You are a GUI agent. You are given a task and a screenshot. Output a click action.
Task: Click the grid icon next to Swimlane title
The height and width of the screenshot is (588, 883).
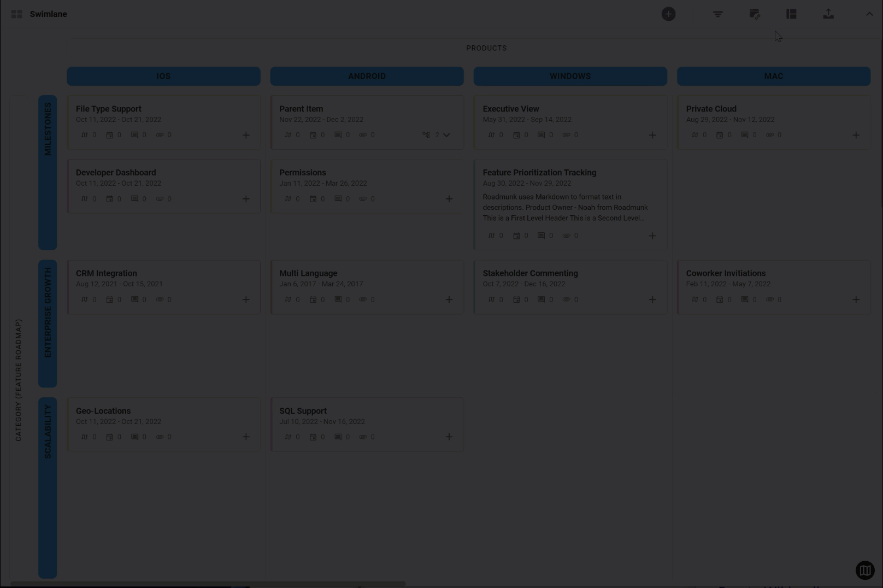pos(17,14)
